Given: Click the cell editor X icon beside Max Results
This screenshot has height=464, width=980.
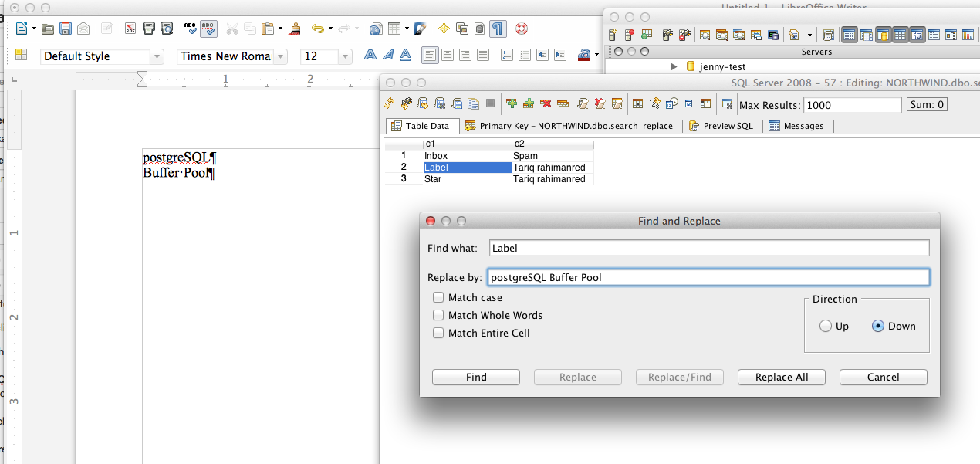Looking at the screenshot, I should (726, 103).
